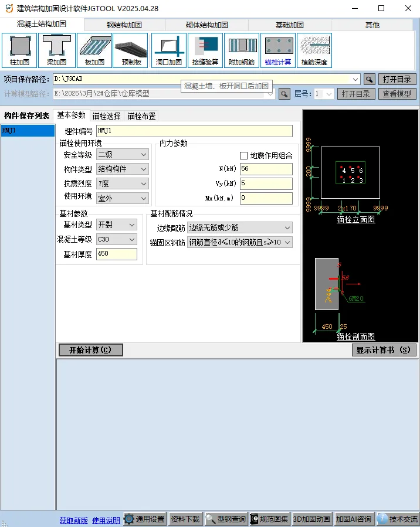The width and height of the screenshot is (420, 527).
Task: Open the 接缝验算 joint check tool
Action: [x=205, y=50]
